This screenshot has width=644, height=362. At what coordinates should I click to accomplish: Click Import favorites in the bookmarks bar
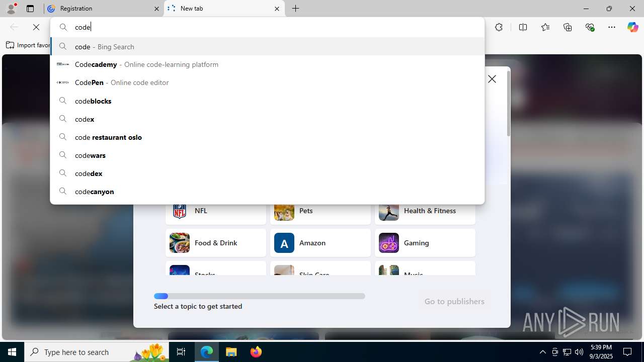[28, 45]
